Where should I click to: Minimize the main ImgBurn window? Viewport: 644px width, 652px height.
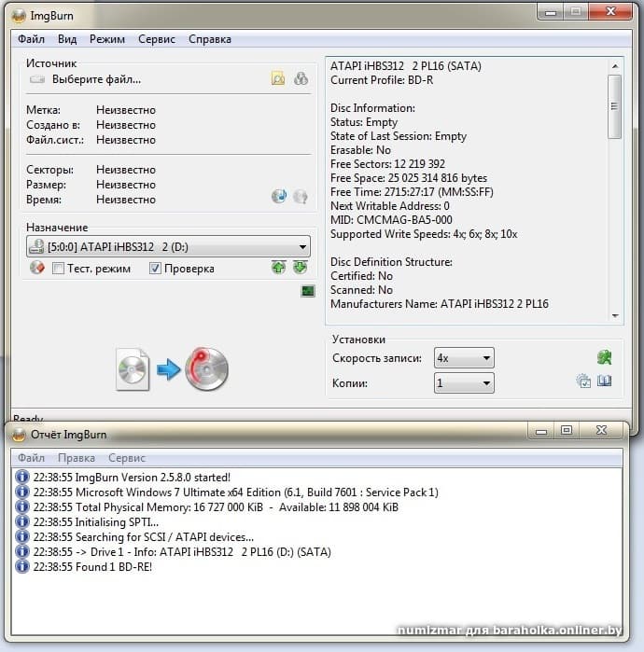(x=551, y=12)
